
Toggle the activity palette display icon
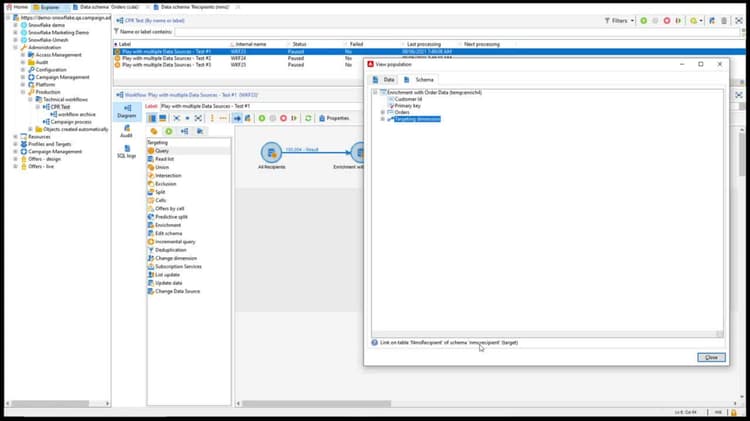(152, 118)
